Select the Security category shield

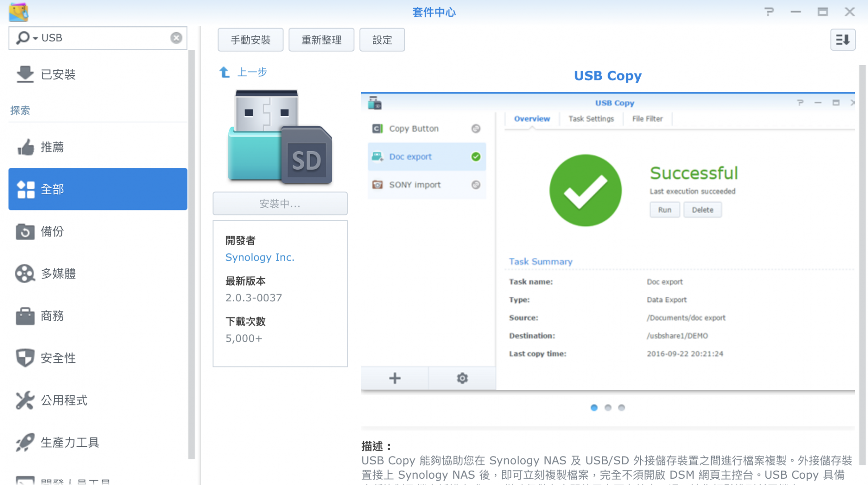pos(25,358)
